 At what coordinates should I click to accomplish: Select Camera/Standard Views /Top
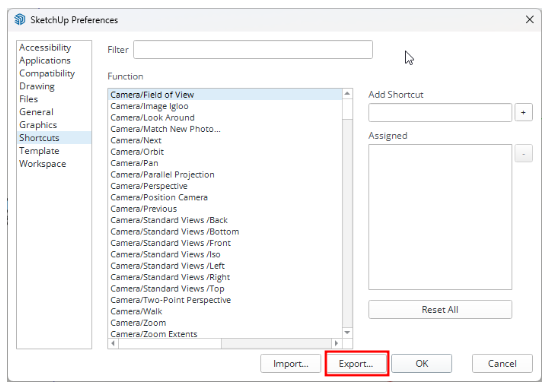(x=225, y=288)
